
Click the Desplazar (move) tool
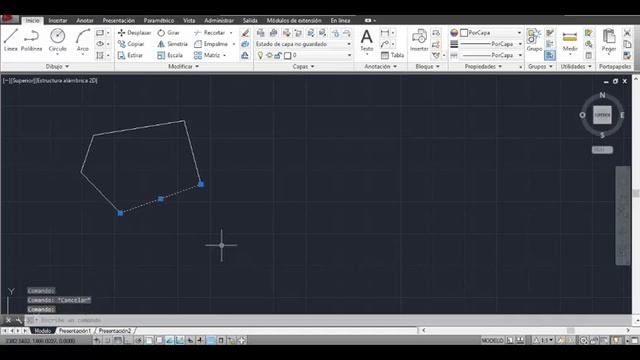[134, 33]
